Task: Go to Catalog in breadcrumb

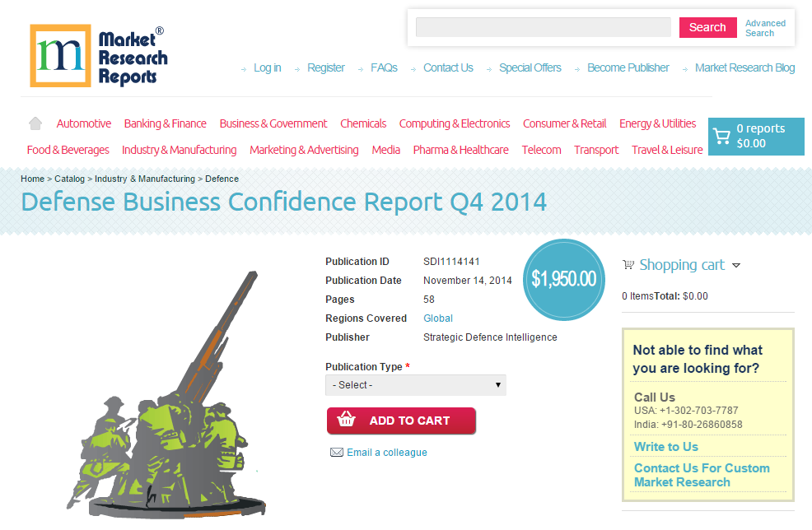Action: tap(69, 179)
